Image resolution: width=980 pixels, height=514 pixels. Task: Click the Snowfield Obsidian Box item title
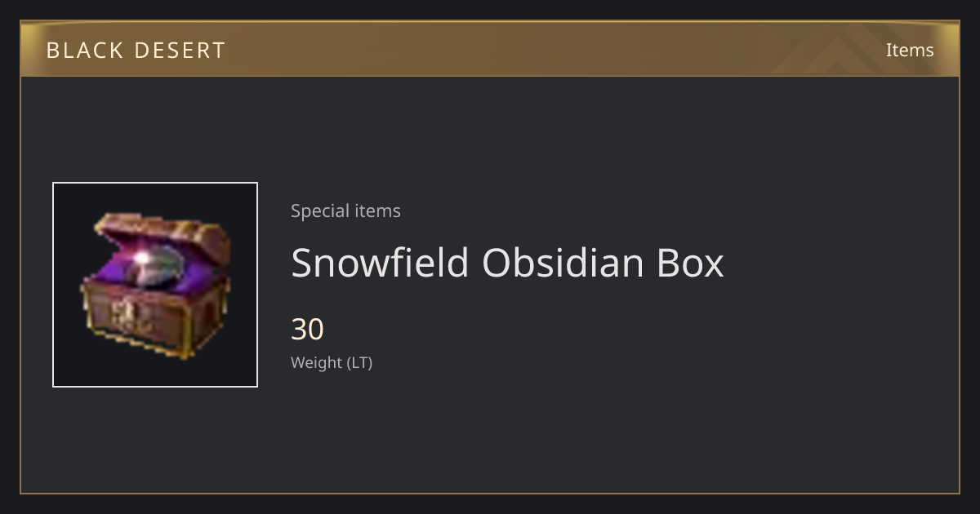[507, 263]
